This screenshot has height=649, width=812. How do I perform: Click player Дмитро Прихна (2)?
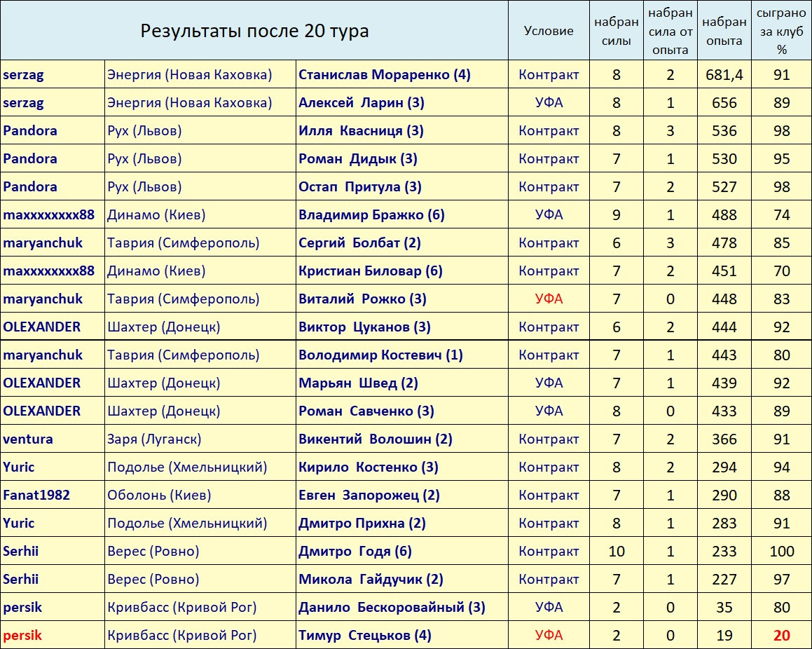[x=362, y=523]
